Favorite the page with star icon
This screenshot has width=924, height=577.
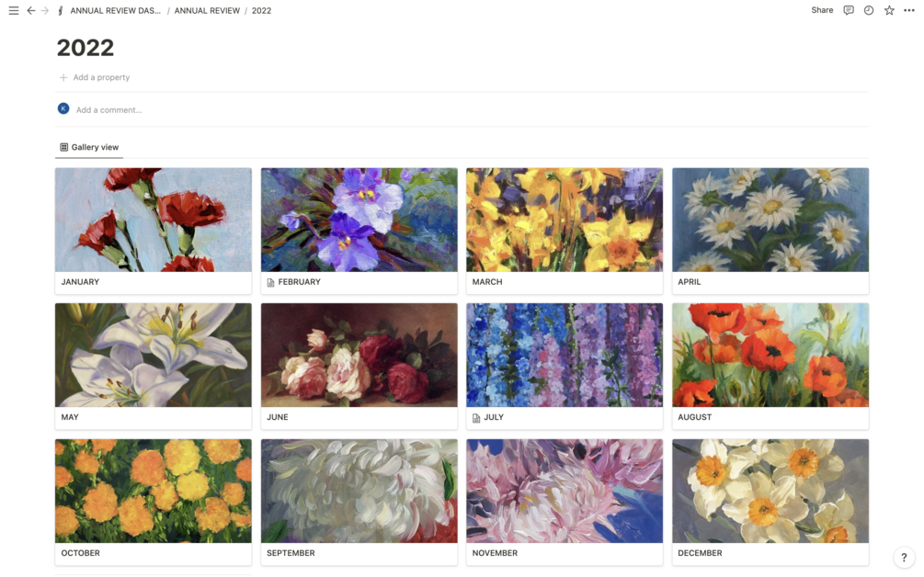889,10
